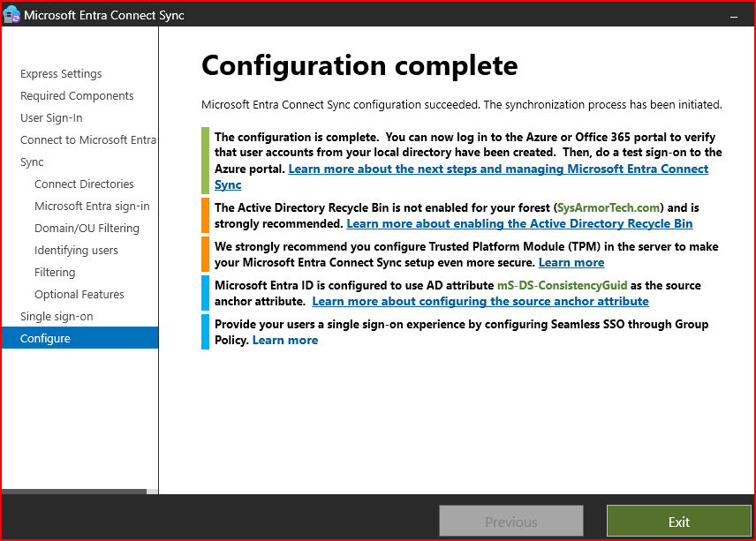The height and width of the screenshot is (541, 756).
Task: Click the sidebar horizontal scrollbar
Action: pyautogui.click(x=74, y=492)
